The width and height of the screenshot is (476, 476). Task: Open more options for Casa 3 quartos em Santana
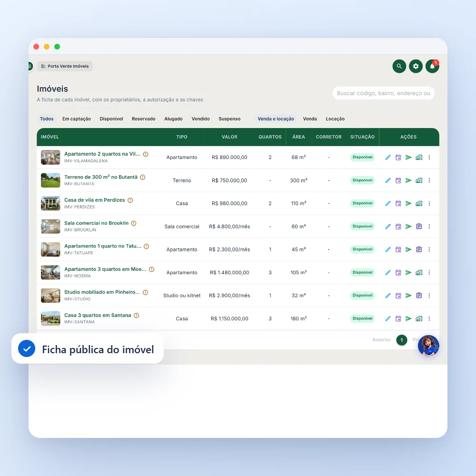[429, 318]
